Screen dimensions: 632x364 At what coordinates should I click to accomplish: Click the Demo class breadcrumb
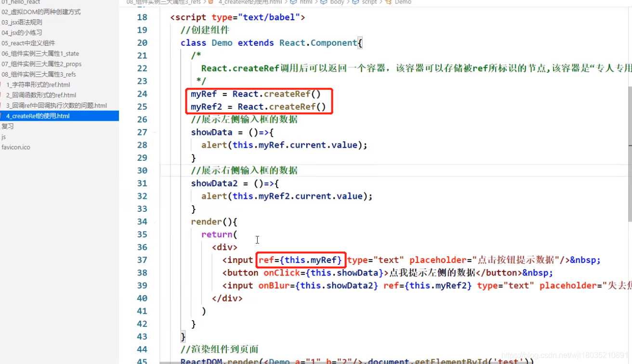403,2
